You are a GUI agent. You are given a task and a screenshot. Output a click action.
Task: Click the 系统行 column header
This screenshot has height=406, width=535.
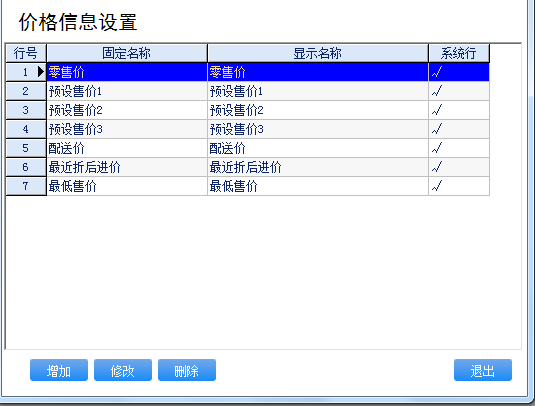459,53
